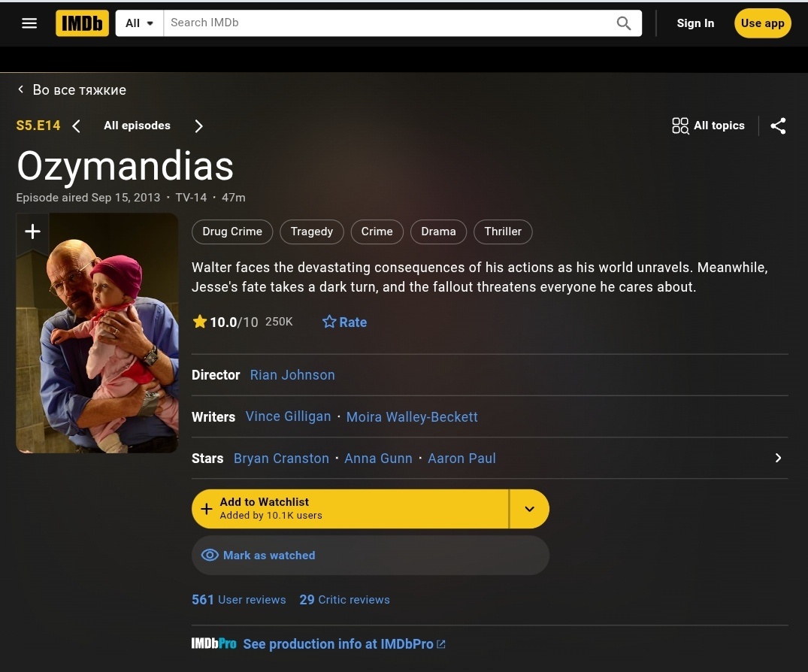Focus the Search IMDb input field
This screenshot has height=672, width=808.
coord(389,23)
